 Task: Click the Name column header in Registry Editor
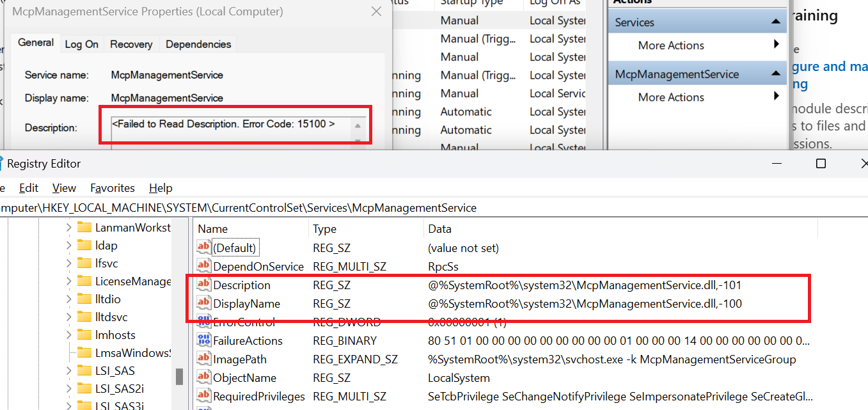click(x=251, y=229)
